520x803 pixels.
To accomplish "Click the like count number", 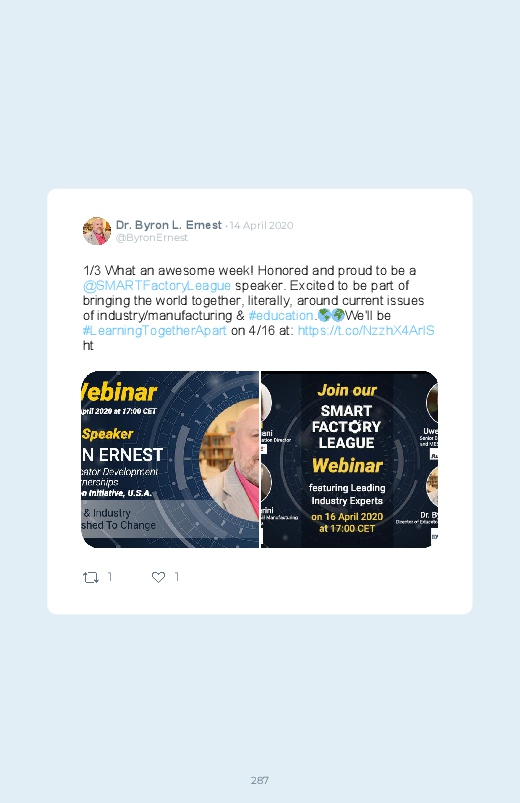I will click(177, 577).
